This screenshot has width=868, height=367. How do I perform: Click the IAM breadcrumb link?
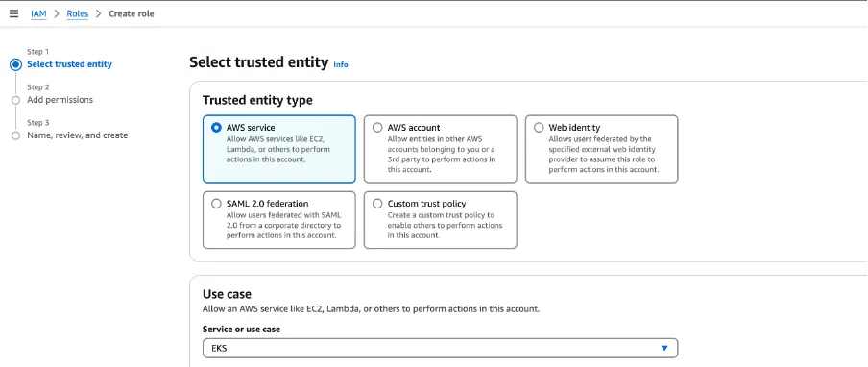[38, 13]
